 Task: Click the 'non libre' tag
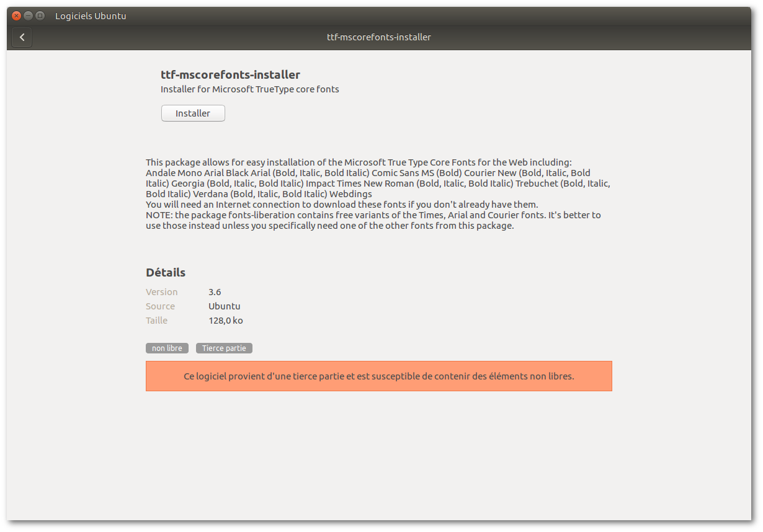point(167,348)
